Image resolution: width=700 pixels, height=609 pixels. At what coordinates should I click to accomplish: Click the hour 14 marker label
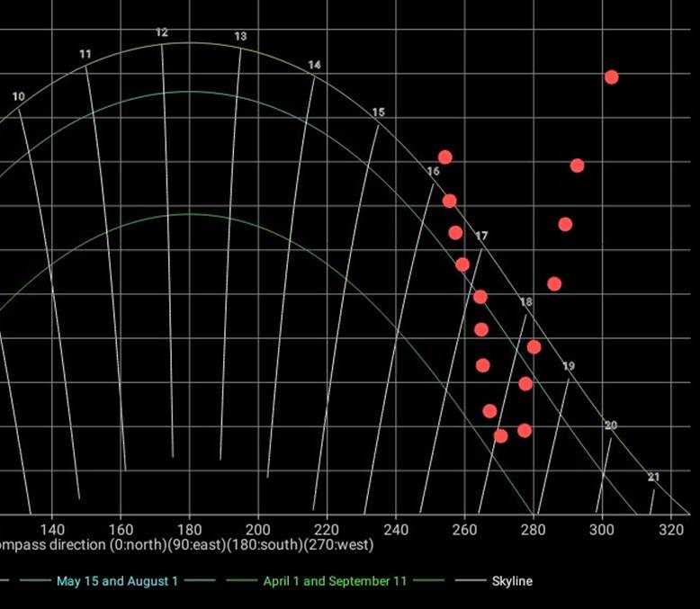(x=314, y=65)
